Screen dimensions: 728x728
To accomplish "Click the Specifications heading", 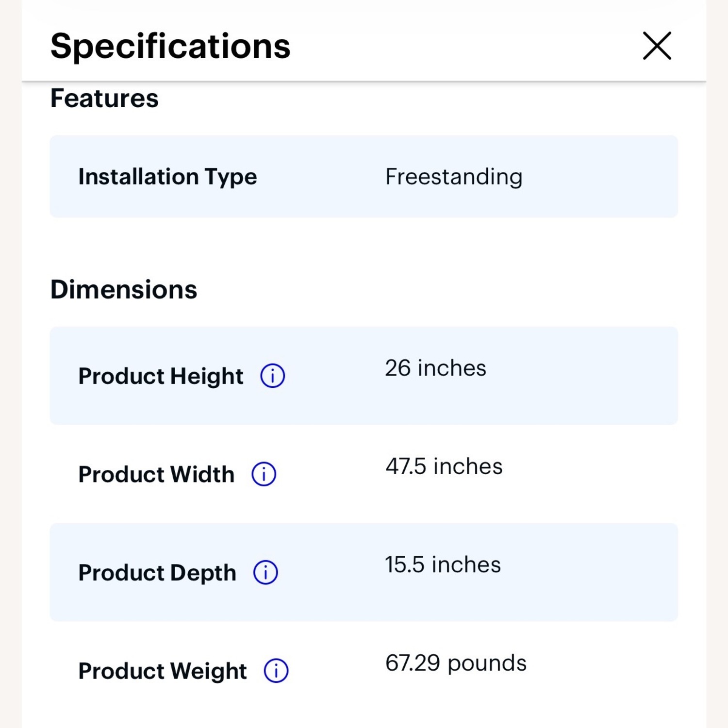I will [x=170, y=46].
